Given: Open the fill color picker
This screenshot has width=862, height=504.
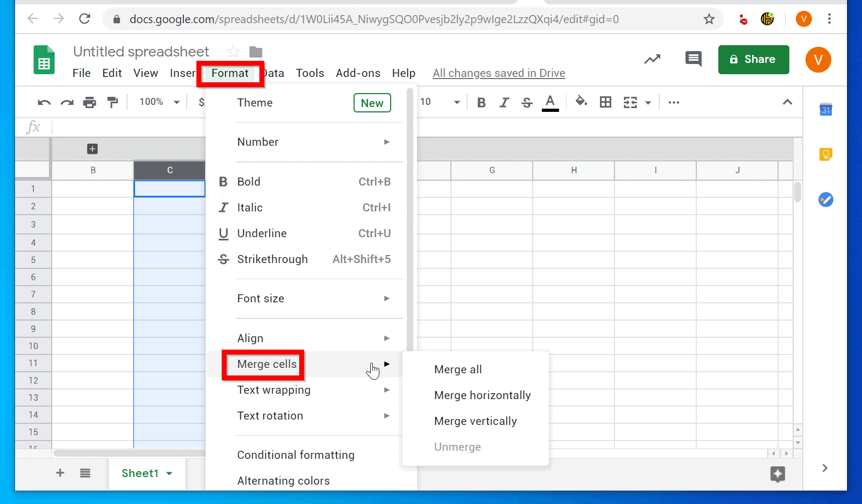Looking at the screenshot, I should click(581, 102).
